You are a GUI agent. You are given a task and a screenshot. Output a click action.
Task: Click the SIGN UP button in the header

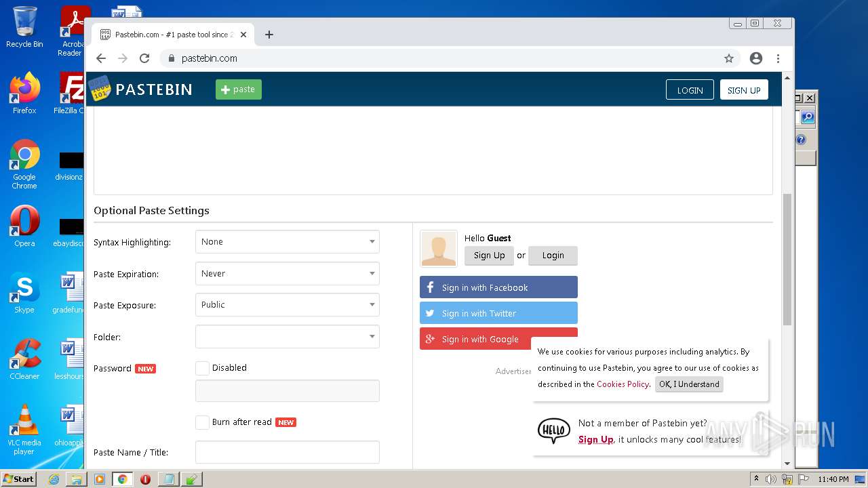click(744, 90)
